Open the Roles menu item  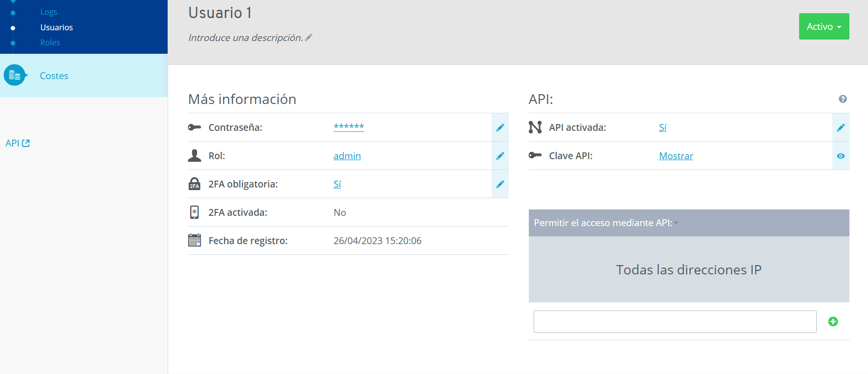coord(50,42)
